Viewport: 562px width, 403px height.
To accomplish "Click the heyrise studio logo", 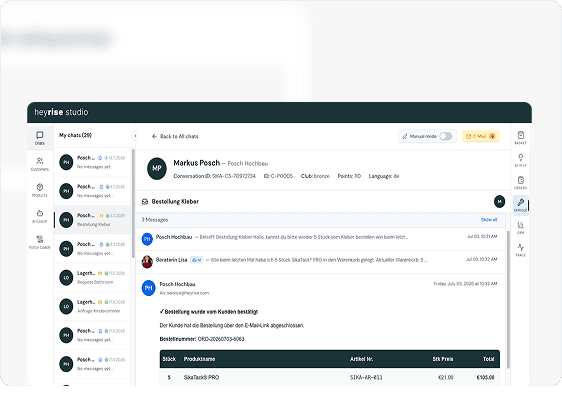I will tap(61, 112).
